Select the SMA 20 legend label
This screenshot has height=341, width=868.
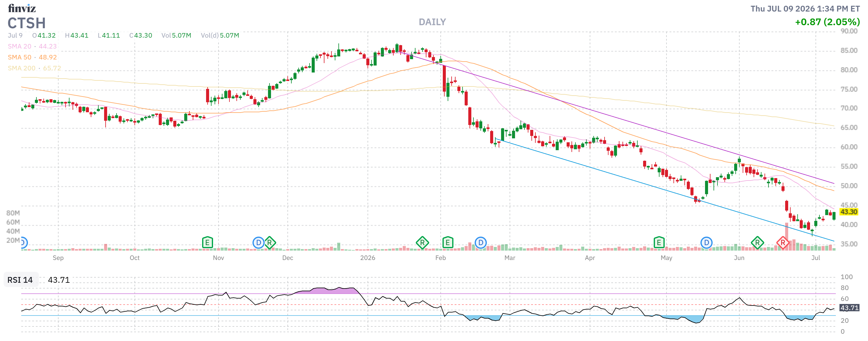coord(19,46)
